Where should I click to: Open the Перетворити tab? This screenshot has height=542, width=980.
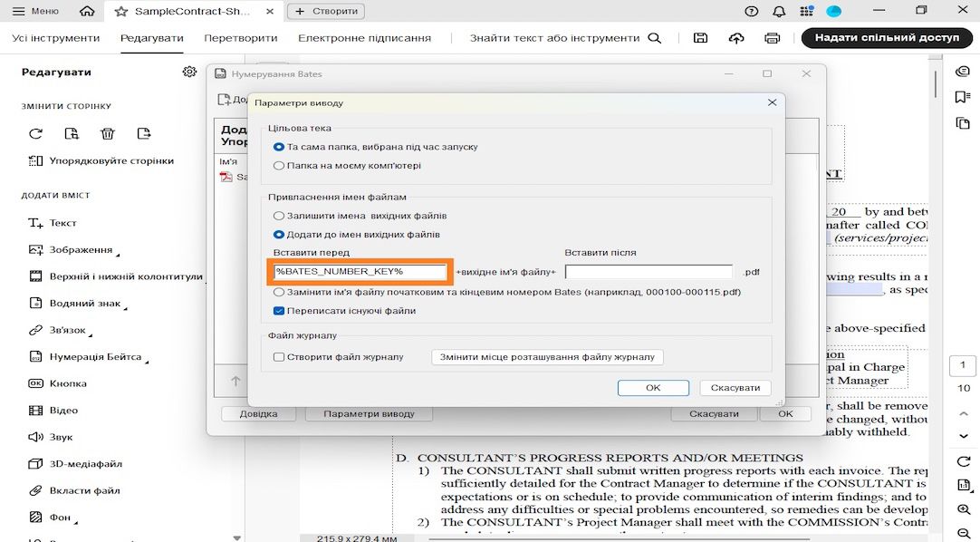tap(241, 38)
